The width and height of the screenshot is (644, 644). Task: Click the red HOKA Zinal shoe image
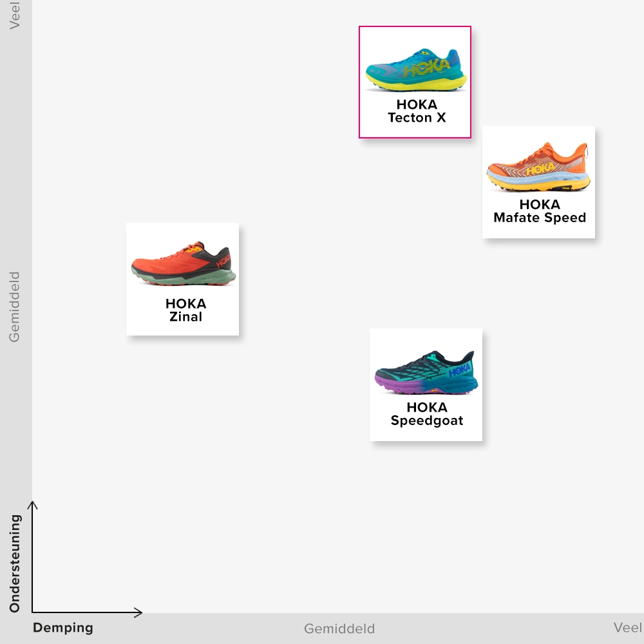coord(183,264)
